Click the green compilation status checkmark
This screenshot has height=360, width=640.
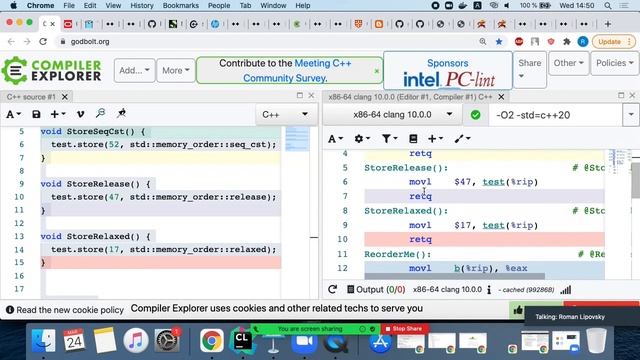476,115
